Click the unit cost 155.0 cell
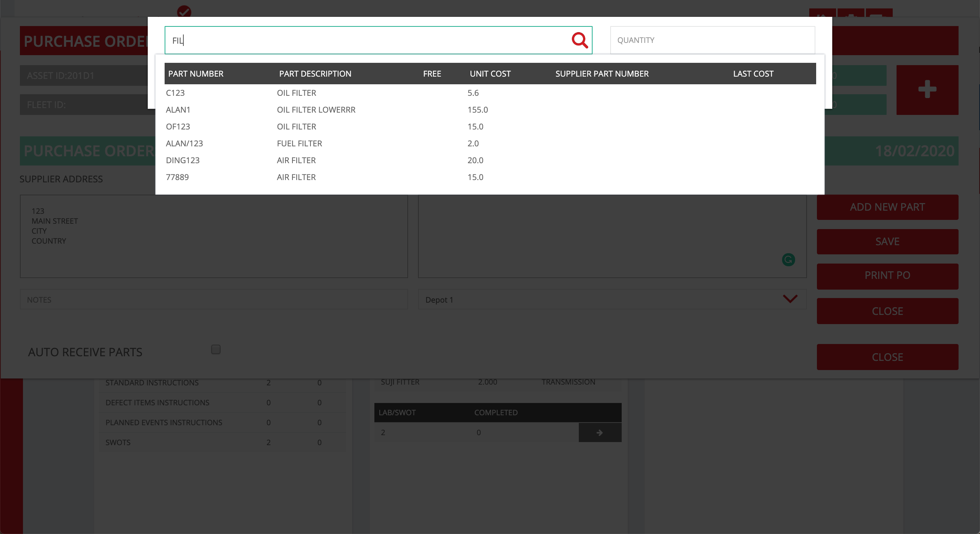The image size is (980, 534). point(478,110)
